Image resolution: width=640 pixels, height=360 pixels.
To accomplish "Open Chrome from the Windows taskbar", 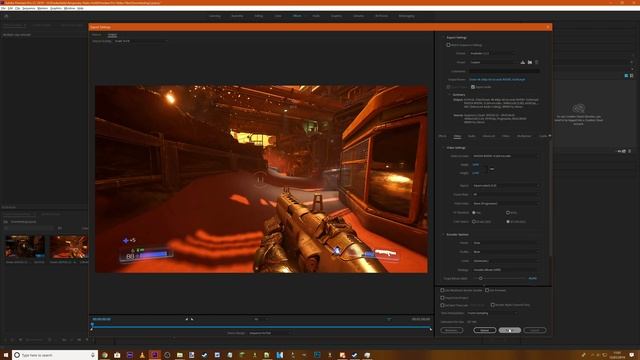I will coord(105,355).
